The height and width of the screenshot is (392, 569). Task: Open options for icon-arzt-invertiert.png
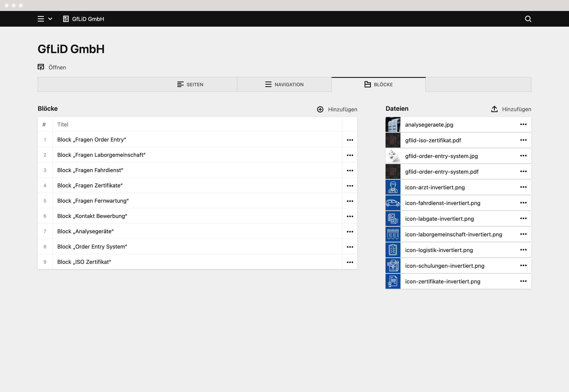[523, 187]
